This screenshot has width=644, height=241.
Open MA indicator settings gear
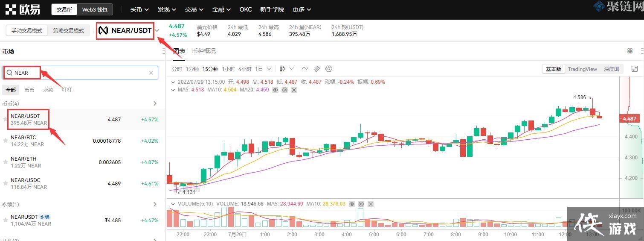click(x=284, y=90)
